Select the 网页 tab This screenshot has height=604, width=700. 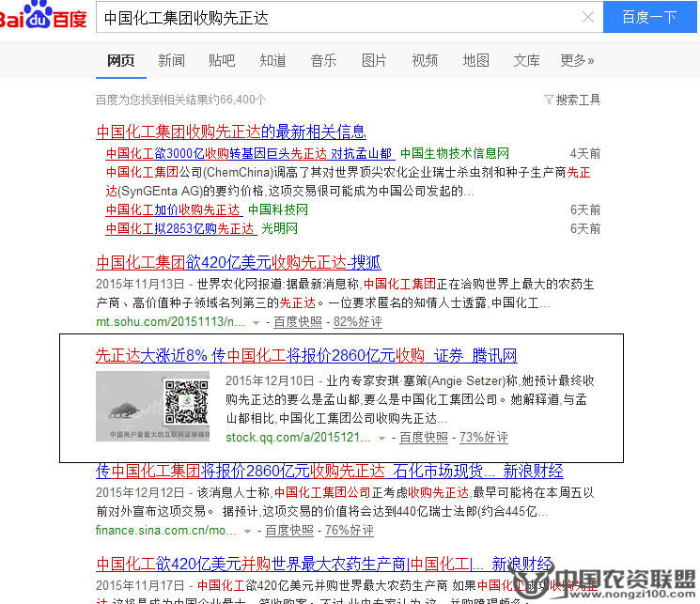pyautogui.click(x=121, y=60)
